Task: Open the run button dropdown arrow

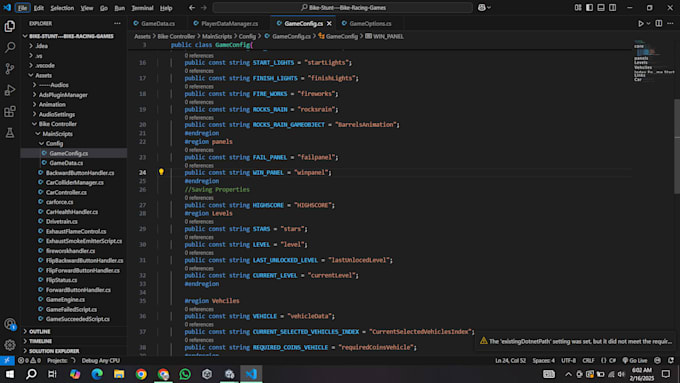Action: [649, 23]
